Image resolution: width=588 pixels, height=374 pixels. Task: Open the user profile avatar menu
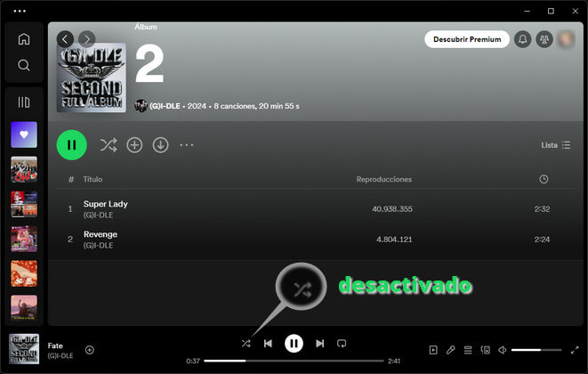tap(567, 39)
